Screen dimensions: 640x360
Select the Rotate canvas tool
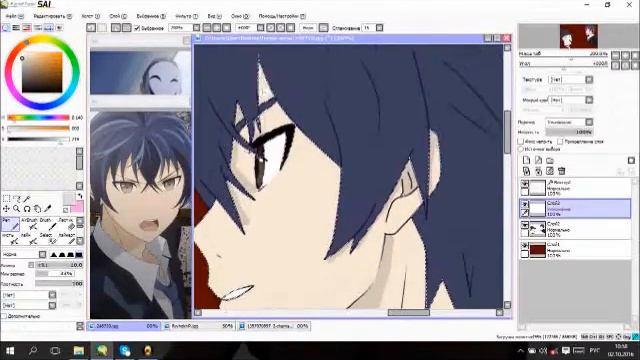[x=27, y=209]
